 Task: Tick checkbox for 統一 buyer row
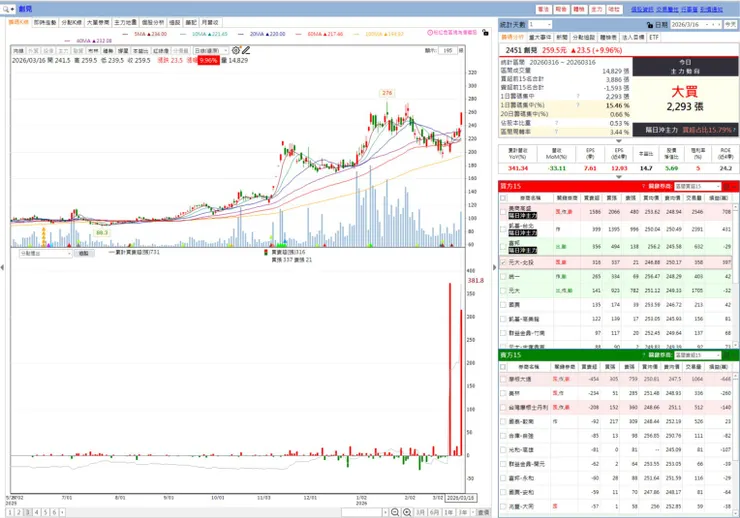pyautogui.click(x=504, y=276)
